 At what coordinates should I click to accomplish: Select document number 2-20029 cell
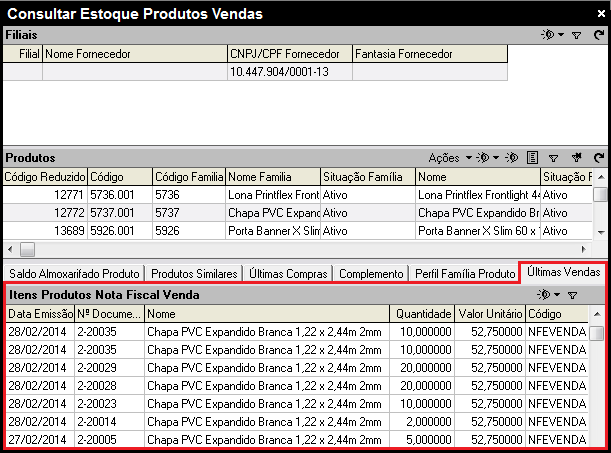click(x=109, y=368)
